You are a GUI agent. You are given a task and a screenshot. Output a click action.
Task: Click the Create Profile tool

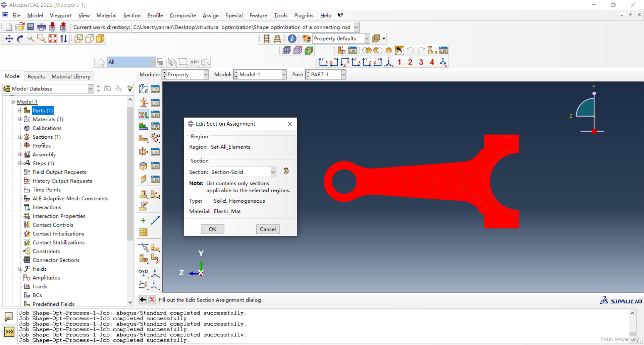(x=144, y=152)
